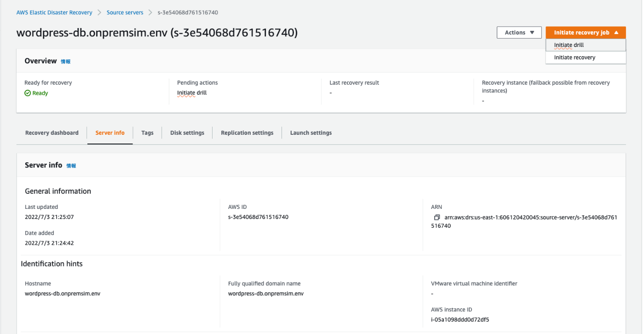Click the VMware virtual machine identifier label
This screenshot has width=644, height=334.
click(x=474, y=284)
